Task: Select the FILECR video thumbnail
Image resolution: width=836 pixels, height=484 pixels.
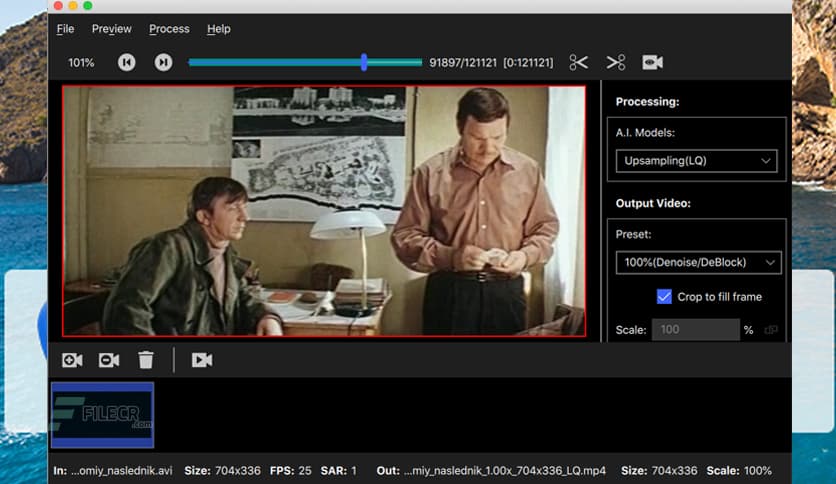Action: point(102,415)
